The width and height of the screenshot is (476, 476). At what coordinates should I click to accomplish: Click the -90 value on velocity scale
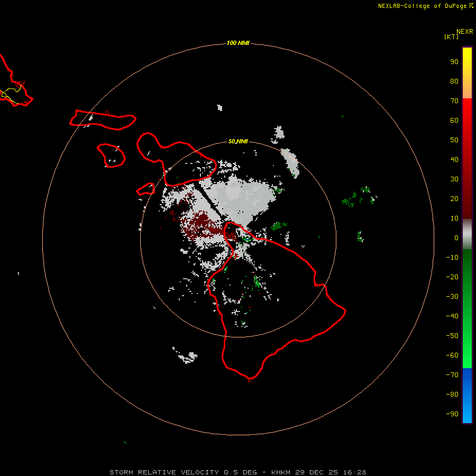point(452,414)
